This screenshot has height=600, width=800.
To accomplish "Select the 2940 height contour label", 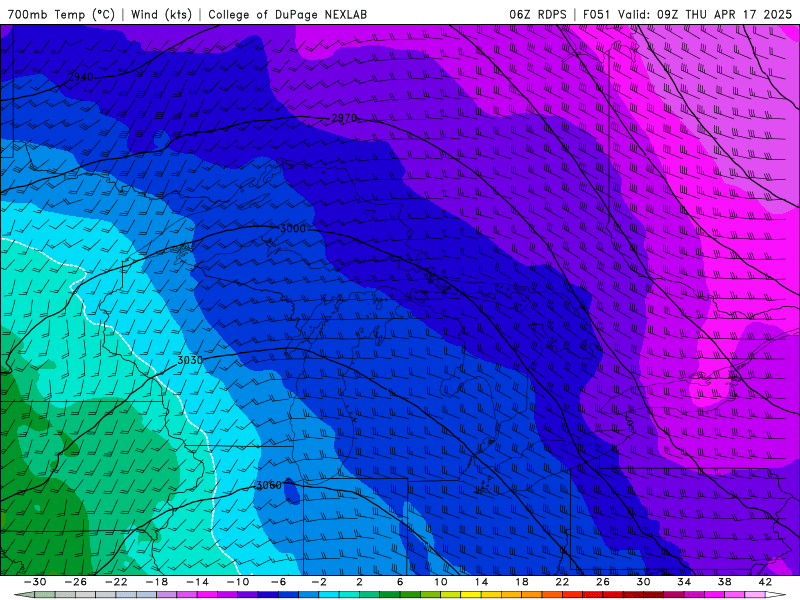I will pyautogui.click(x=81, y=77).
